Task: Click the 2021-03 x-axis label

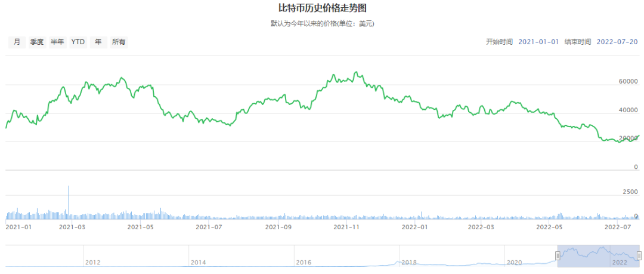Action: tap(72, 227)
